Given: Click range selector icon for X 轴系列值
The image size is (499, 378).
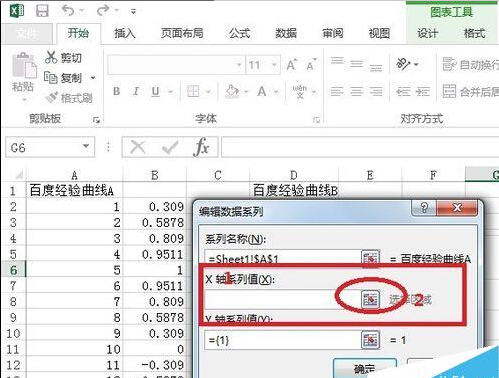Looking at the screenshot, I should [370, 299].
